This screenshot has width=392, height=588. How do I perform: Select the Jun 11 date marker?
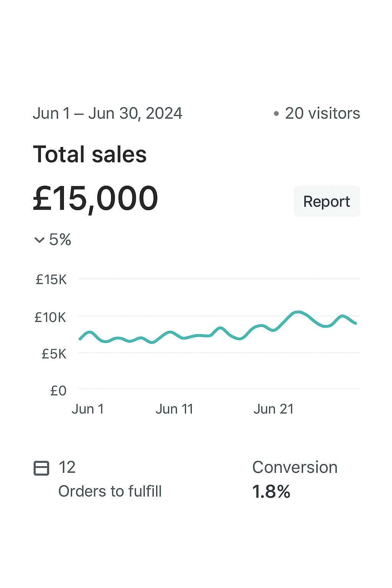(174, 409)
